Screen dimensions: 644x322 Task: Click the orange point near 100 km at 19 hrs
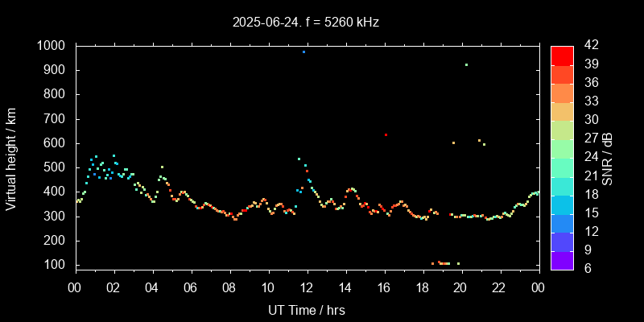click(x=442, y=263)
